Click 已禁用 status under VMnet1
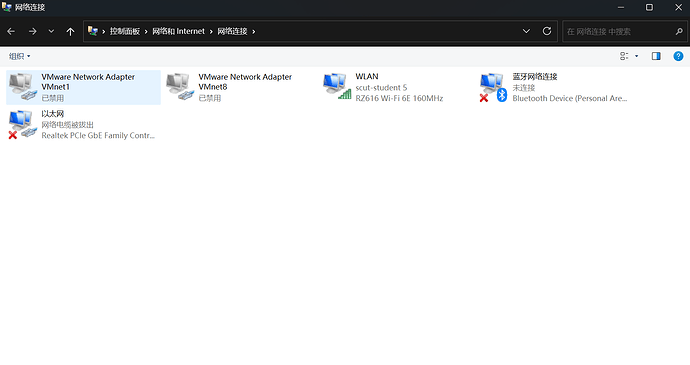690x365 pixels. pos(52,98)
